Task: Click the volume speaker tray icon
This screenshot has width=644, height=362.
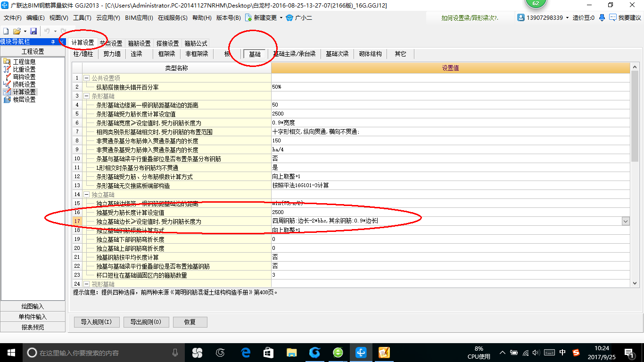Action: (x=537, y=352)
